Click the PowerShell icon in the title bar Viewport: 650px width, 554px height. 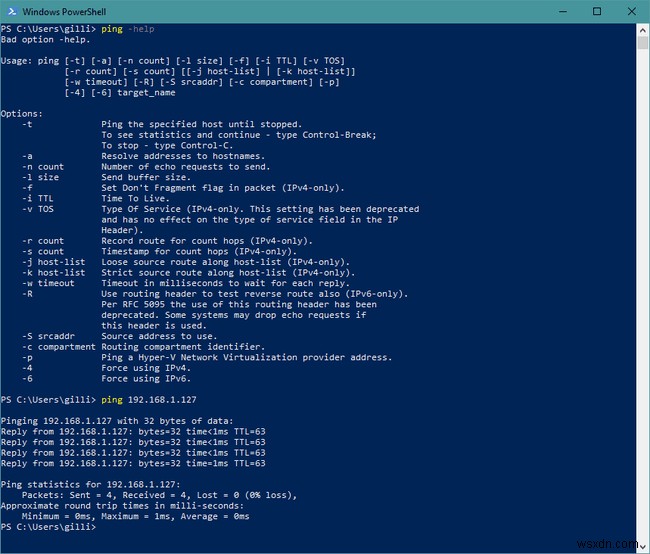pyautogui.click(x=12, y=12)
